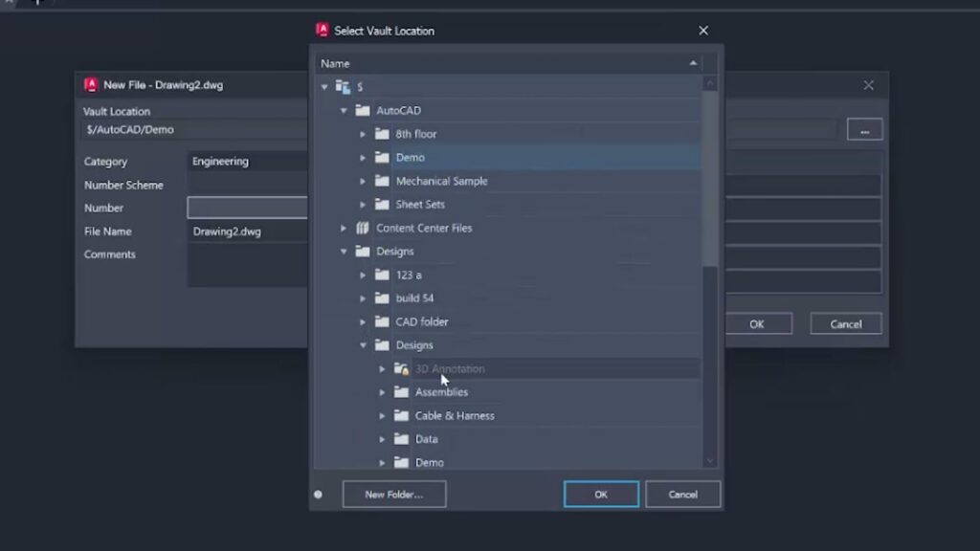Click the Number input field
This screenshot has height=551, width=980.
[x=248, y=208]
